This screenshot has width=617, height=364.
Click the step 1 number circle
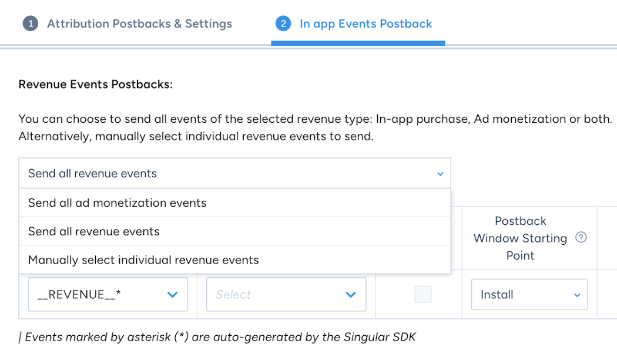click(30, 24)
